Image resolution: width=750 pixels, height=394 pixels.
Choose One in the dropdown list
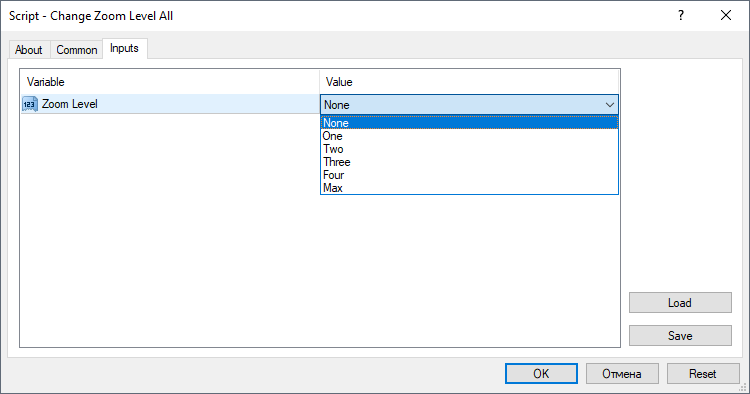pyautogui.click(x=469, y=136)
